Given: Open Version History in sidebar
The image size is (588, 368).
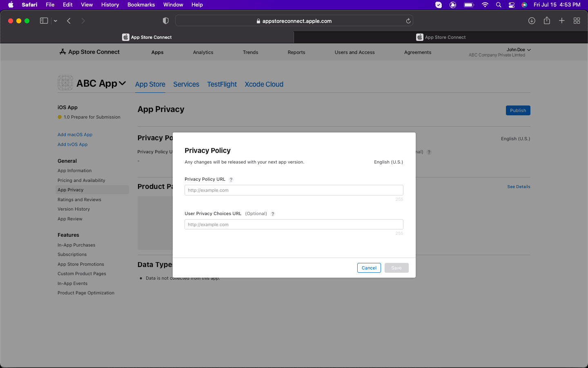Looking at the screenshot, I should click(73, 209).
